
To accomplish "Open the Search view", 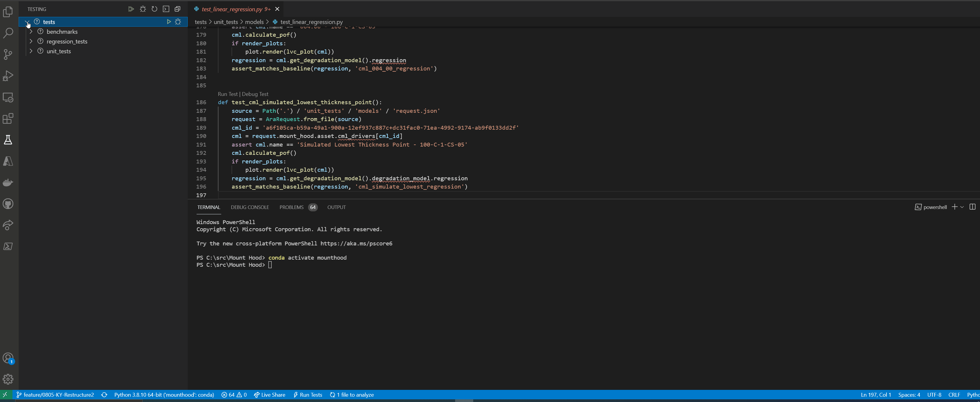I will click(8, 33).
